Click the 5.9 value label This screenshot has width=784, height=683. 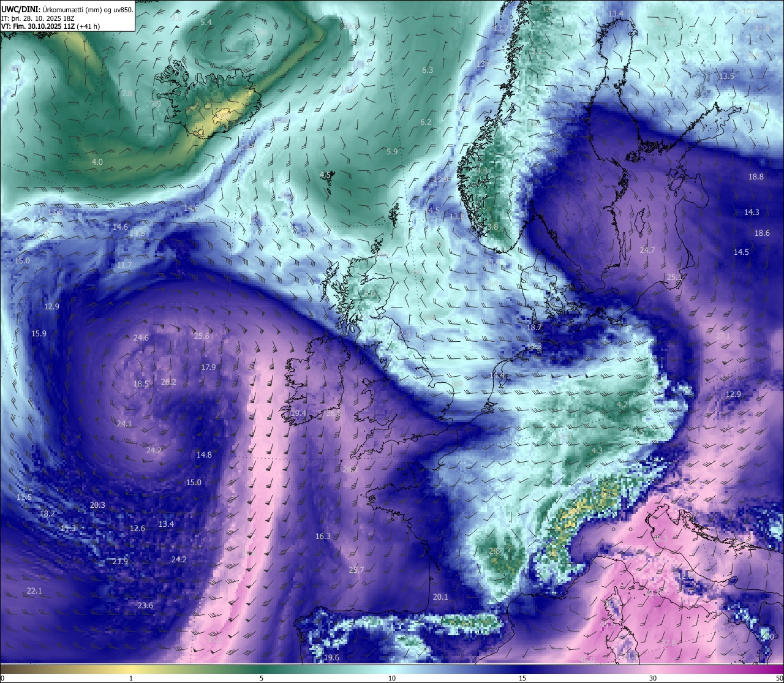coord(392,151)
